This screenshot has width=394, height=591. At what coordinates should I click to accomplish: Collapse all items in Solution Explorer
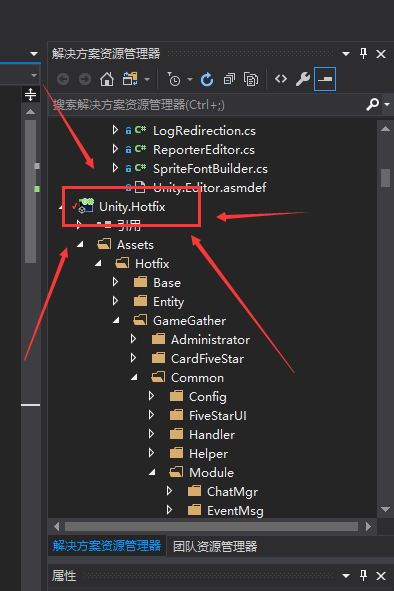229,79
